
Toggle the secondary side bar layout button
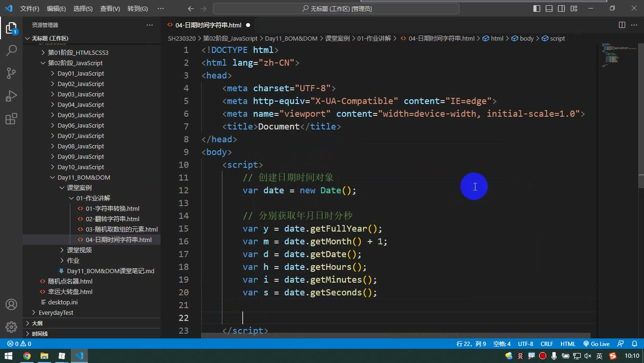(561, 9)
